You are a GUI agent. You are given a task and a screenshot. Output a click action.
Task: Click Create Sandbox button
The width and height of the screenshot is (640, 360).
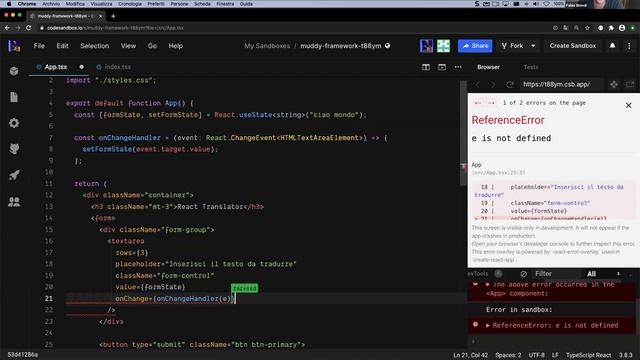[572, 46]
